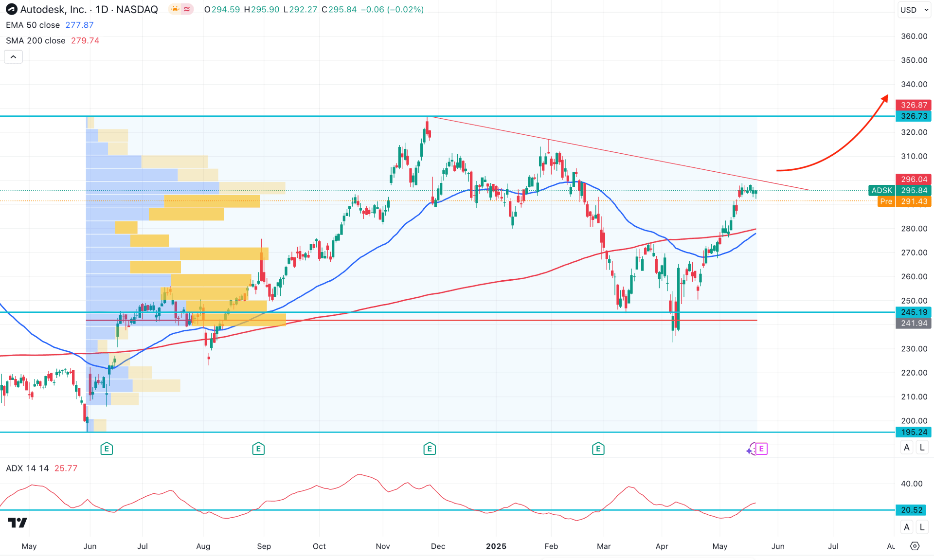
Task: Toggle log scale L on price pane
Action: (922, 448)
